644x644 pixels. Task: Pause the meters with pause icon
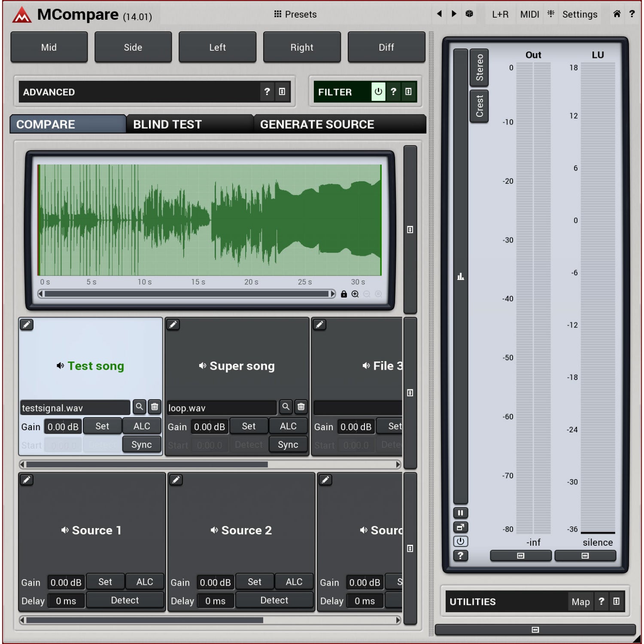461,513
